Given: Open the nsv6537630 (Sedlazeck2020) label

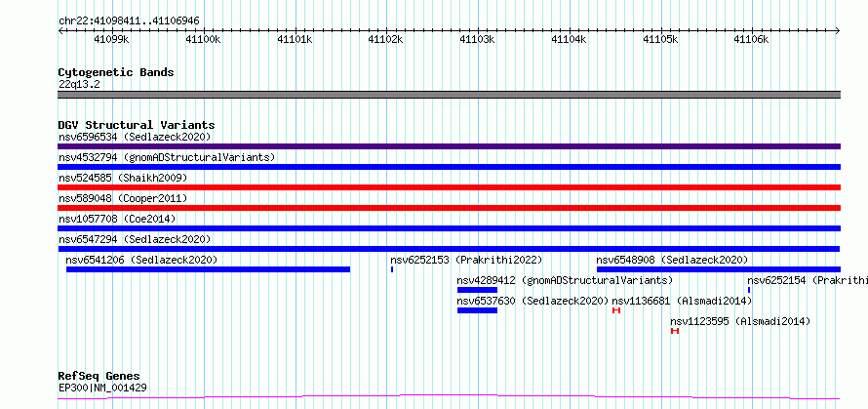Looking at the screenshot, I should (533, 301).
